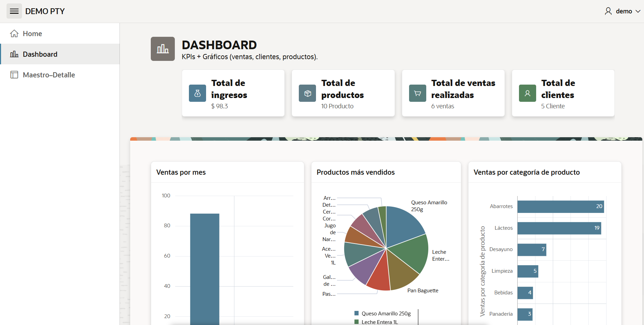Click the DEMO PTY application title
This screenshot has height=325, width=644.
coord(45,11)
